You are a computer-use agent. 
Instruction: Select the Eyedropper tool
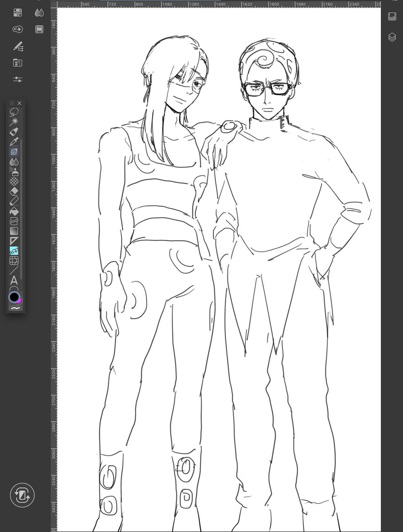[14, 142]
